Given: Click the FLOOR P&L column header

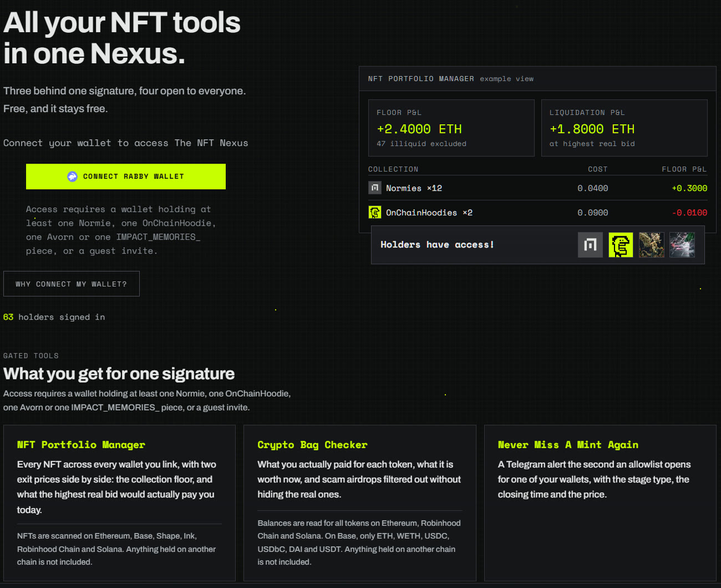Looking at the screenshot, I should (684, 169).
